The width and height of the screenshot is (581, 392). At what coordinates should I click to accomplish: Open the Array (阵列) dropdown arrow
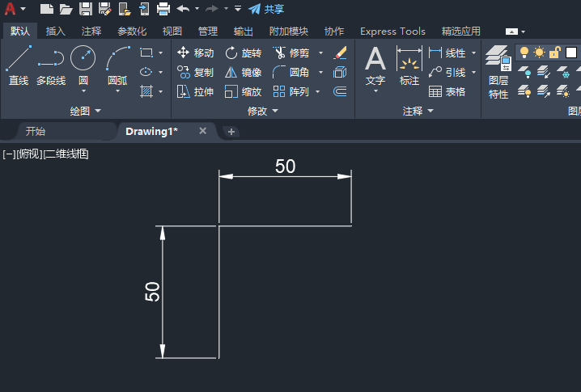pyautogui.click(x=317, y=91)
